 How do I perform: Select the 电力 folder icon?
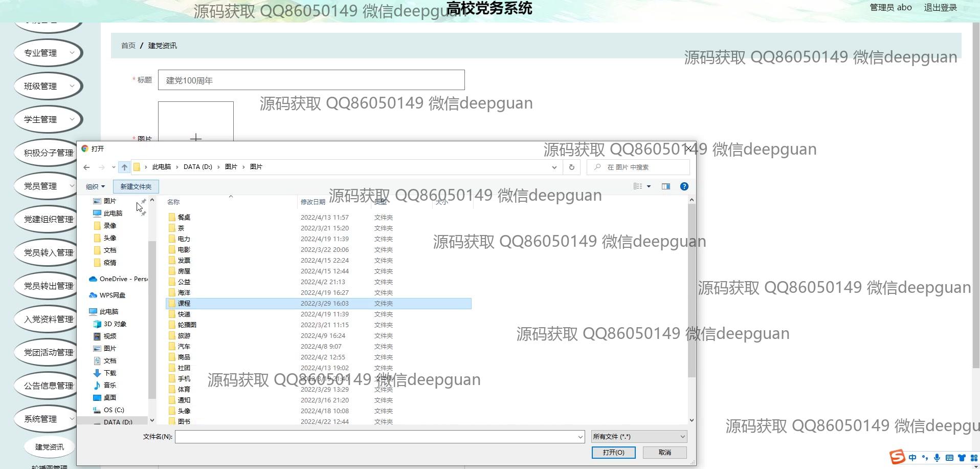[172, 239]
